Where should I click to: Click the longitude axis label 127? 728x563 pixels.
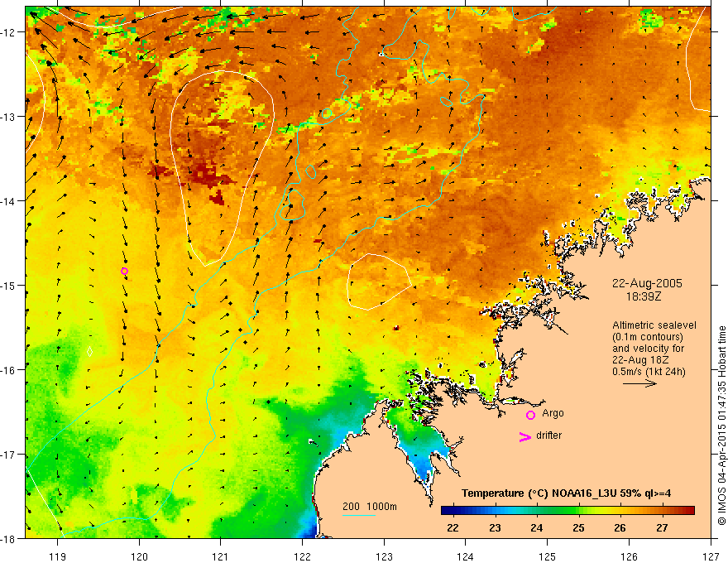tap(711, 556)
